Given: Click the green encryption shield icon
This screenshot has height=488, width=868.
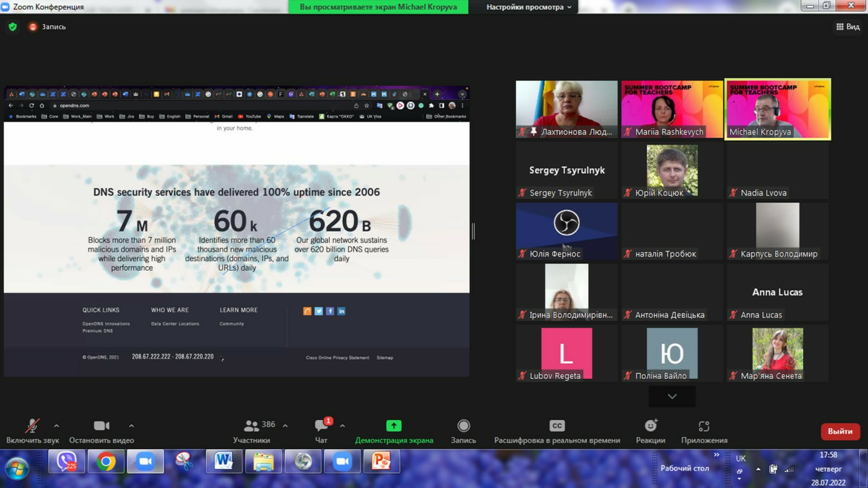Looking at the screenshot, I should click(x=12, y=27).
